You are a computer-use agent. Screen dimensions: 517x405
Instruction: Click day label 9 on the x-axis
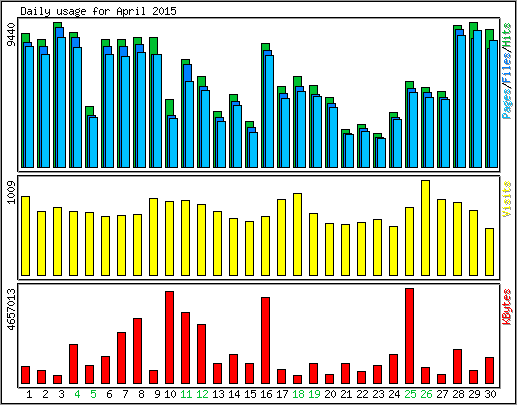click(x=157, y=394)
